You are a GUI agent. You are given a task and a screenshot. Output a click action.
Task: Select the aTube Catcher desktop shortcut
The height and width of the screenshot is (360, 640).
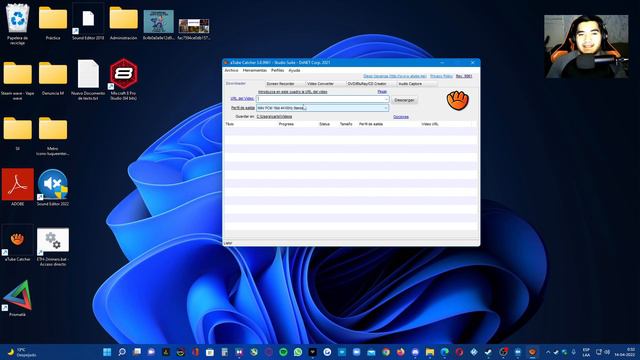tap(18, 243)
